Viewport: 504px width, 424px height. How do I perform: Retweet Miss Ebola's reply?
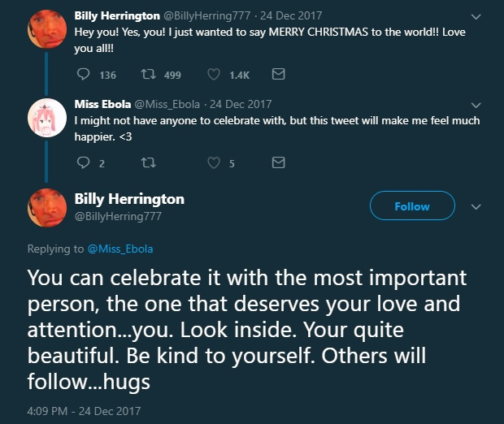click(x=149, y=162)
